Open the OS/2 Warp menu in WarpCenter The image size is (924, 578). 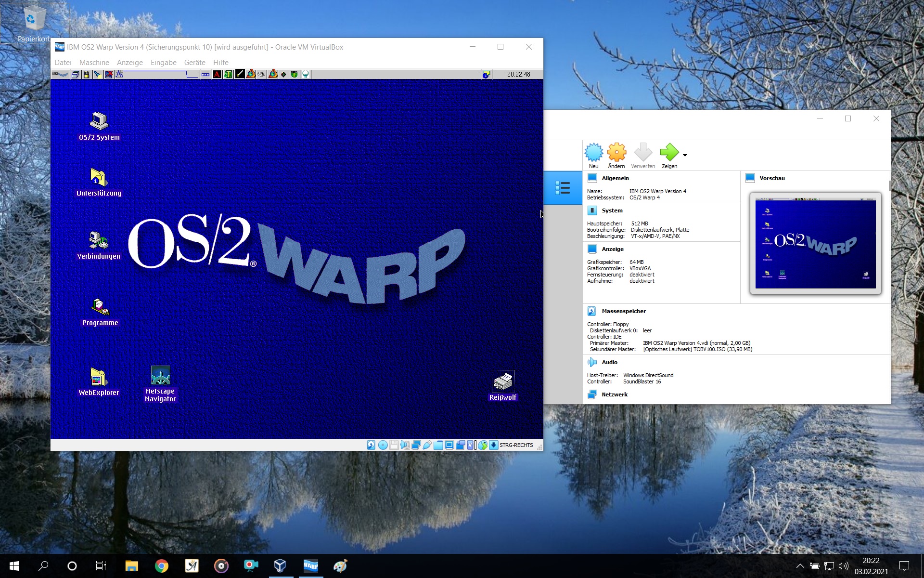pos(60,74)
